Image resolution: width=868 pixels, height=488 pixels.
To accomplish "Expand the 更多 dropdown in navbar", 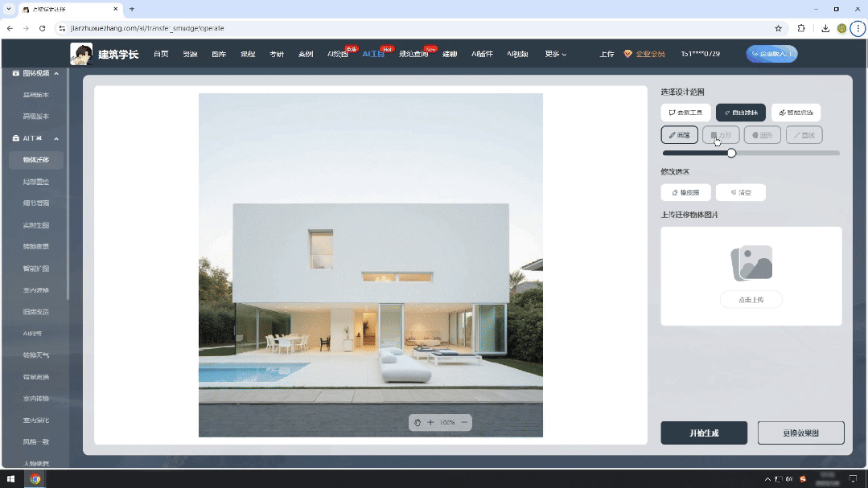I will click(x=555, y=54).
